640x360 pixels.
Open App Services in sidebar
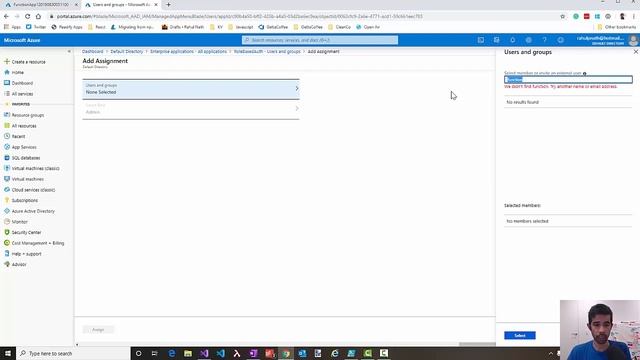pyautogui.click(x=20, y=147)
